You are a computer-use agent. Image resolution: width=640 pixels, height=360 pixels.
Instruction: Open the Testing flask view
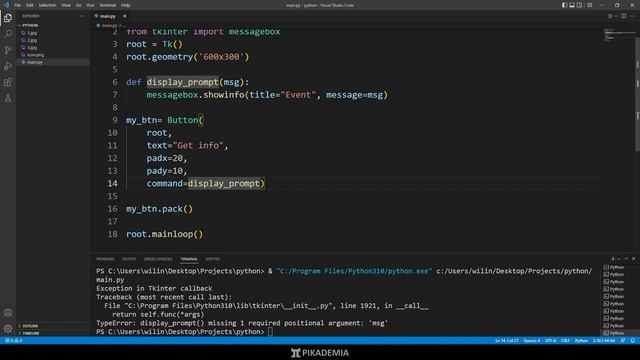(8, 98)
